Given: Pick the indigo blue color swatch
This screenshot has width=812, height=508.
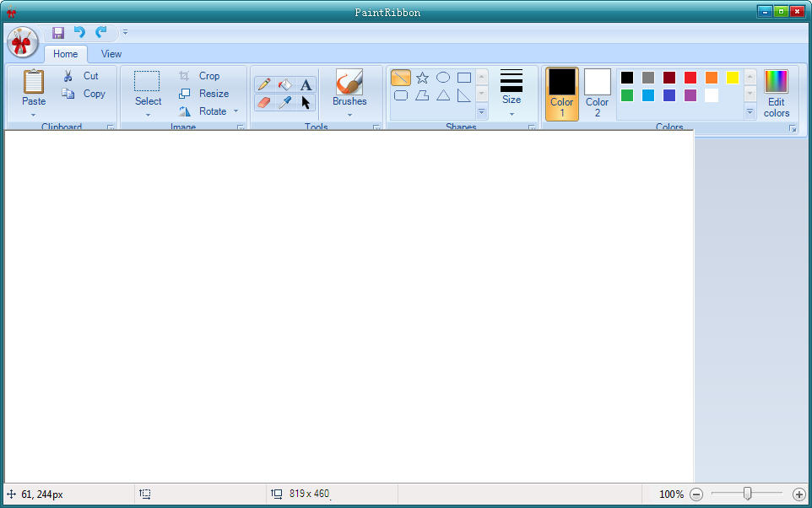Looking at the screenshot, I should 669,95.
